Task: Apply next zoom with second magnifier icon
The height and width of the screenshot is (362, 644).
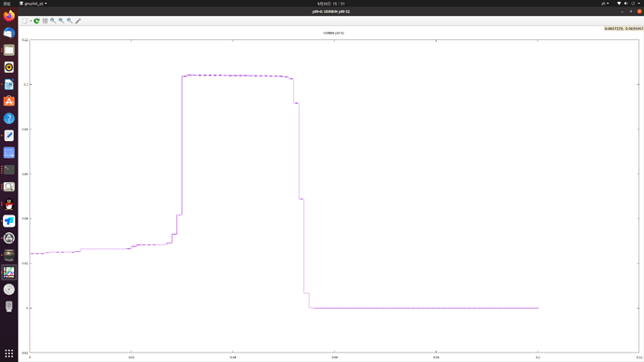Action: 62,21
